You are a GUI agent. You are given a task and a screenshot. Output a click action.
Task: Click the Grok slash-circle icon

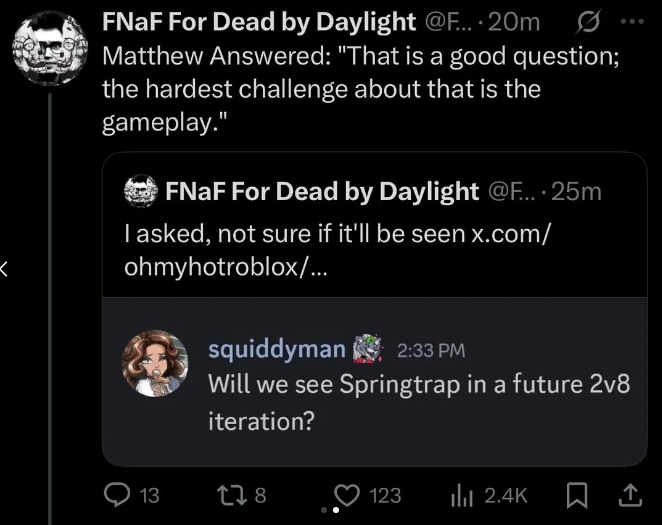587,22
